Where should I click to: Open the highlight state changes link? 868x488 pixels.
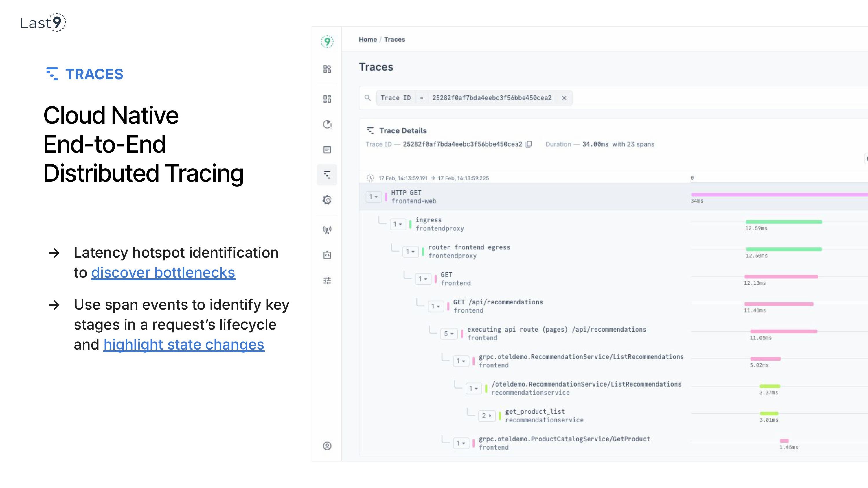click(184, 345)
